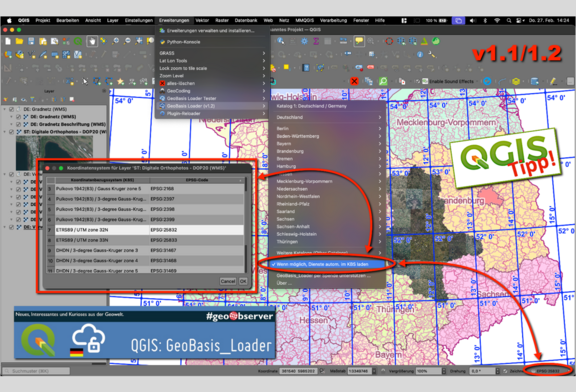Screen dimensions: 576x392
Task: Click the EPSG:25832 status bar CRS button
Action: click(x=548, y=371)
